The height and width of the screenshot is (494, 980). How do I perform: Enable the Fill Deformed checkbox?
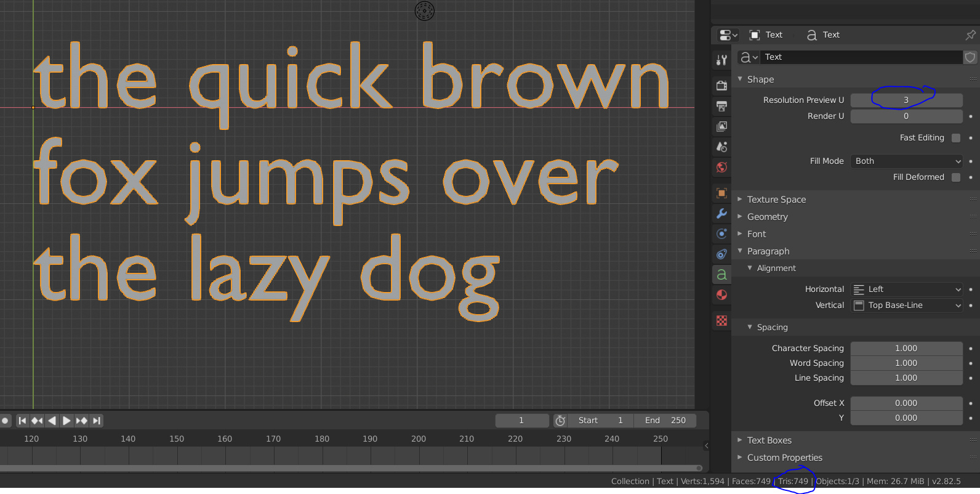click(x=956, y=177)
